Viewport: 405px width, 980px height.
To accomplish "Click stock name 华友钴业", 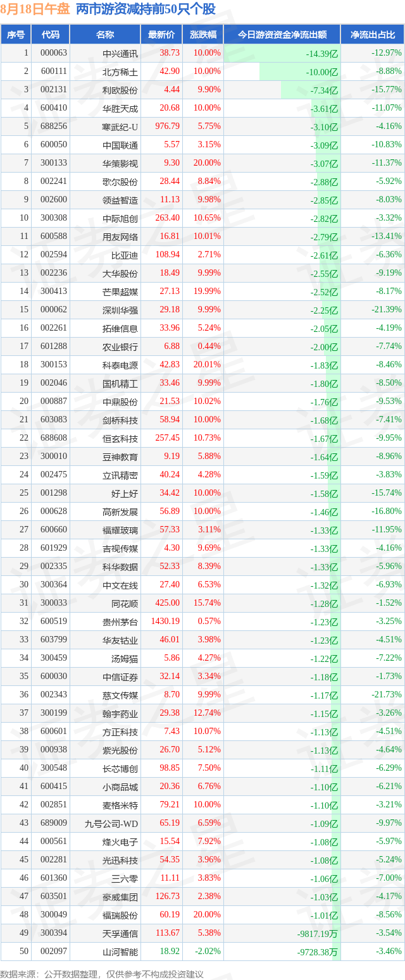I will [x=120, y=640].
